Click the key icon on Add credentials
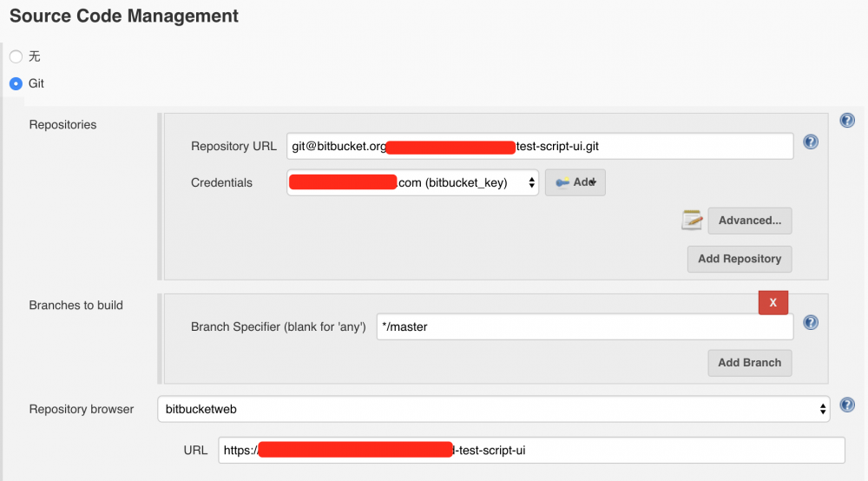Image resolution: width=868 pixels, height=481 pixels. point(562,182)
